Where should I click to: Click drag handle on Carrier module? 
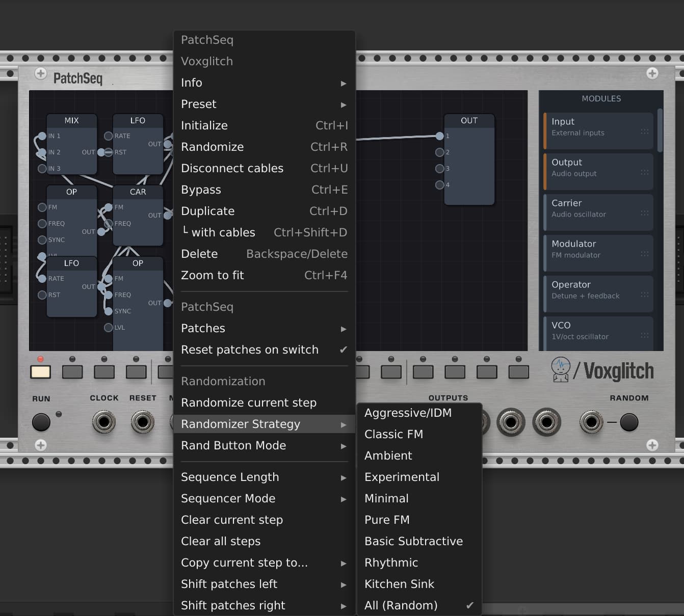click(644, 213)
